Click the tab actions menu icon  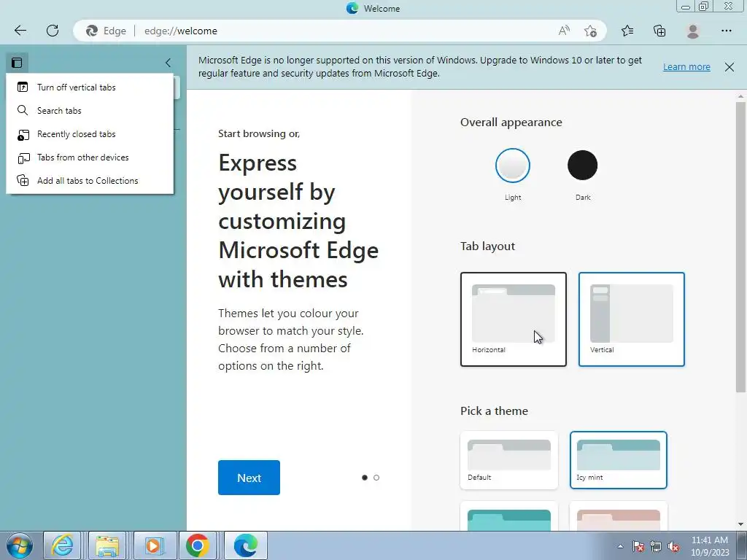pyautogui.click(x=18, y=63)
